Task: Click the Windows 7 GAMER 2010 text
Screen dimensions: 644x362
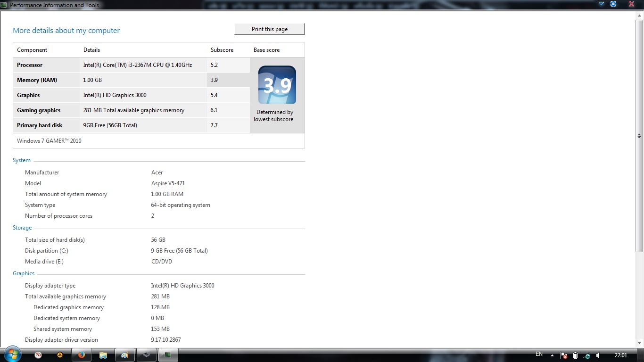Action: point(49,141)
